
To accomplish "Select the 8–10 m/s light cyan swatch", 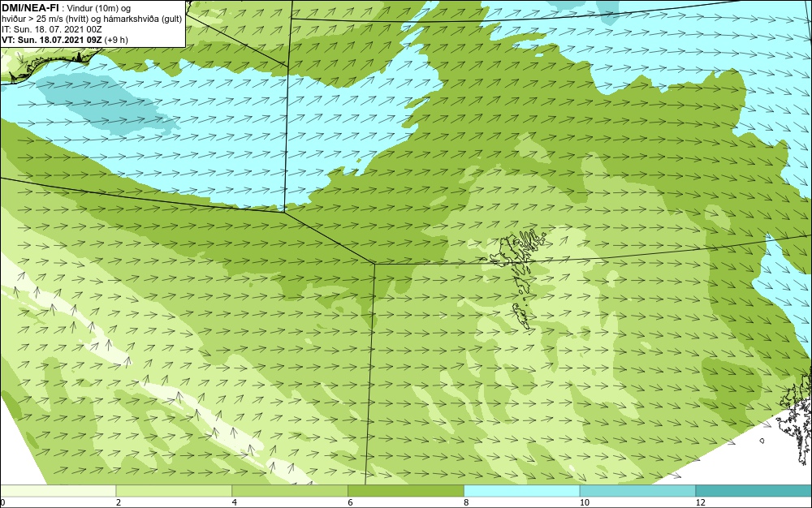I will click(x=522, y=491).
